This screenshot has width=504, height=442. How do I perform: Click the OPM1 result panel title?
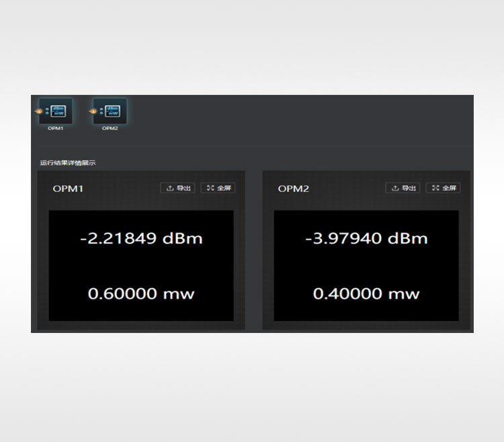click(69, 189)
